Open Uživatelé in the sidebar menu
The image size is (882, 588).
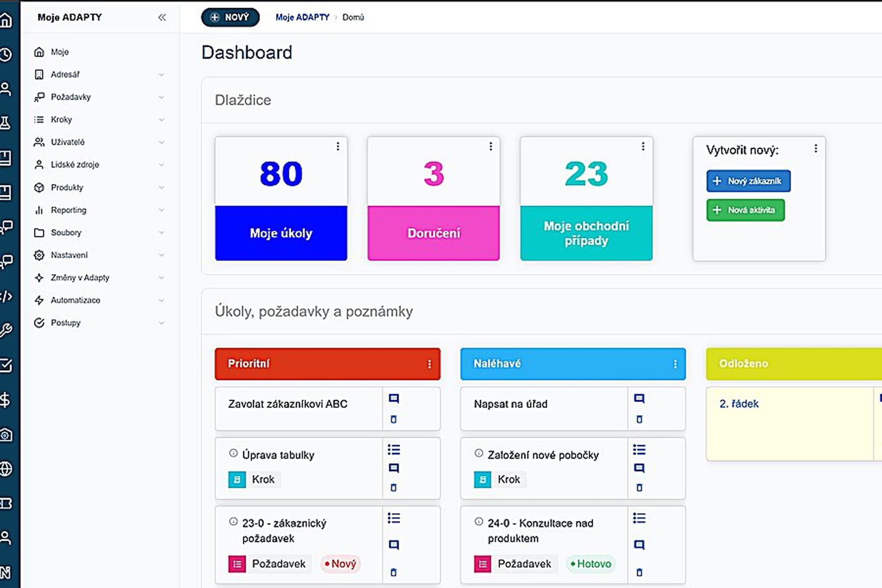(x=67, y=142)
